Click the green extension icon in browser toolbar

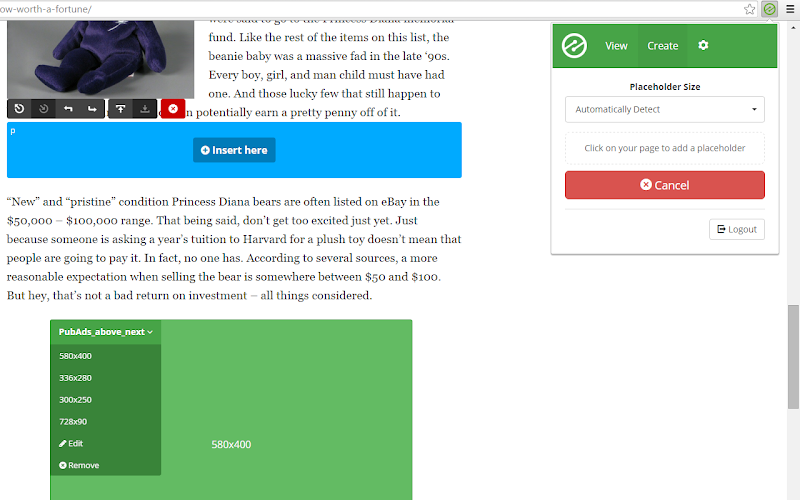tap(769, 9)
